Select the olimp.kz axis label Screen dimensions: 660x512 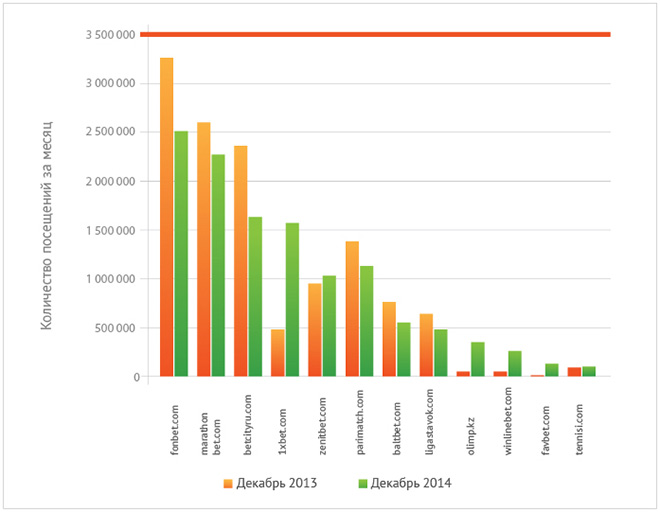471,436
